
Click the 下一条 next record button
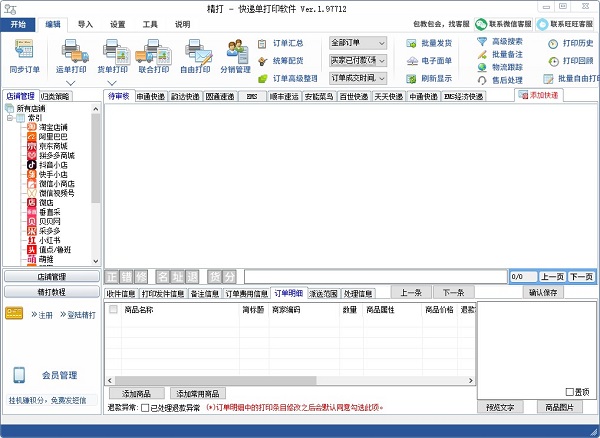click(453, 293)
